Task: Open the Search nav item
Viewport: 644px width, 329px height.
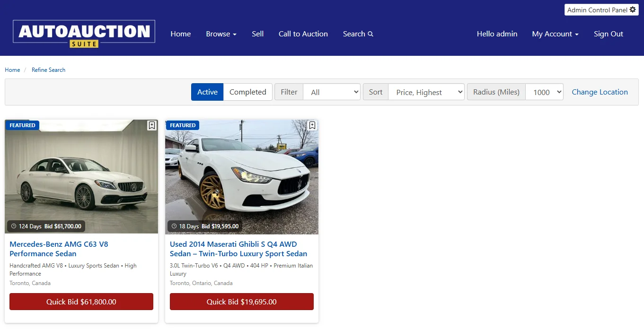Action: click(x=358, y=34)
